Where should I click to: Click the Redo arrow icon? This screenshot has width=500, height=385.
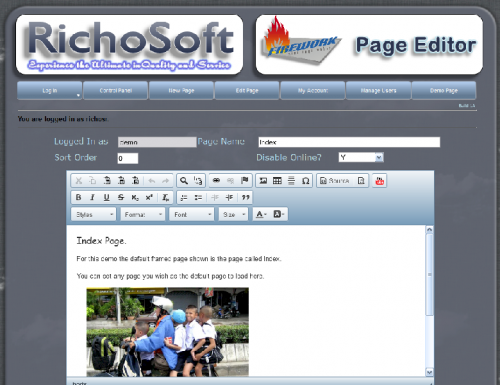(166, 181)
